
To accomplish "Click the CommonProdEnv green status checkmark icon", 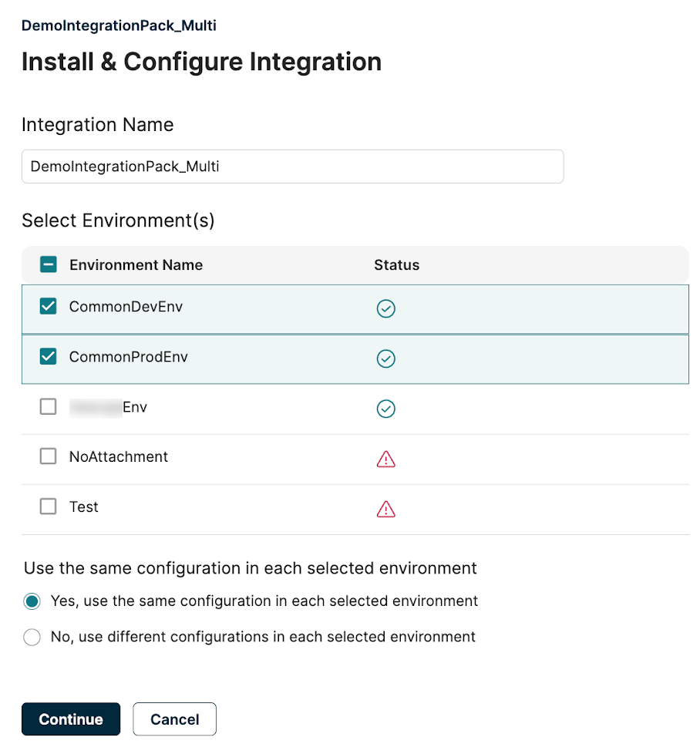I will 385,358.
